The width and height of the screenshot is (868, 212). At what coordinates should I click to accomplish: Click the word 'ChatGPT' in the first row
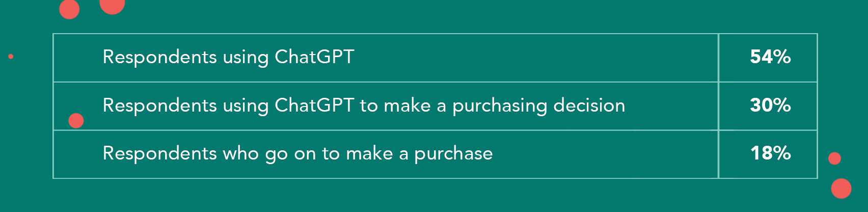pyautogui.click(x=314, y=57)
